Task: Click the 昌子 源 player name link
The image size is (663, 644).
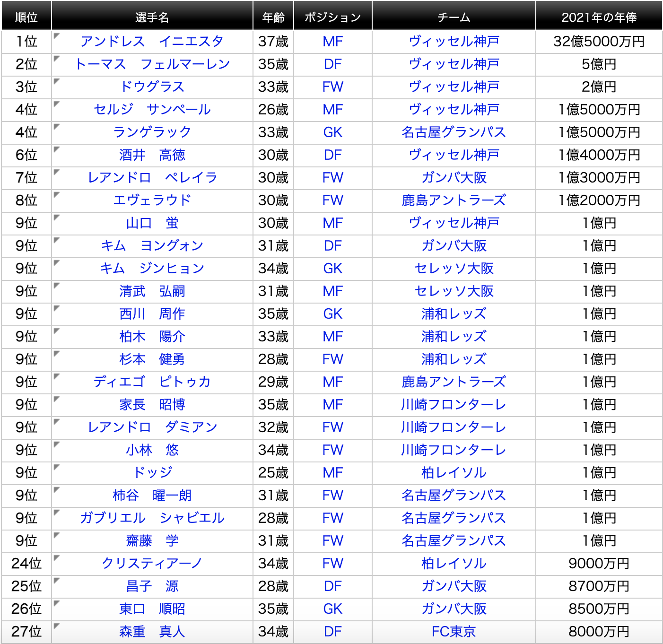Action: coord(153,586)
